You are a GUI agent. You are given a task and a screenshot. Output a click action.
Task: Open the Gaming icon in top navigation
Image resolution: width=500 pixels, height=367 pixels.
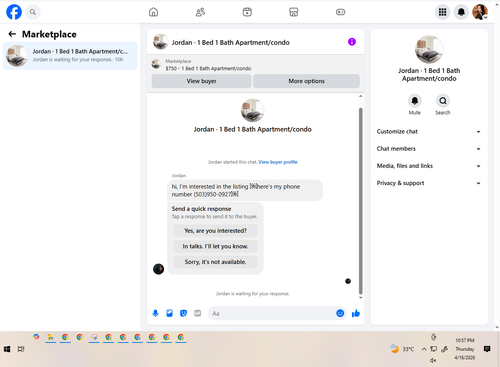pyautogui.click(x=340, y=12)
